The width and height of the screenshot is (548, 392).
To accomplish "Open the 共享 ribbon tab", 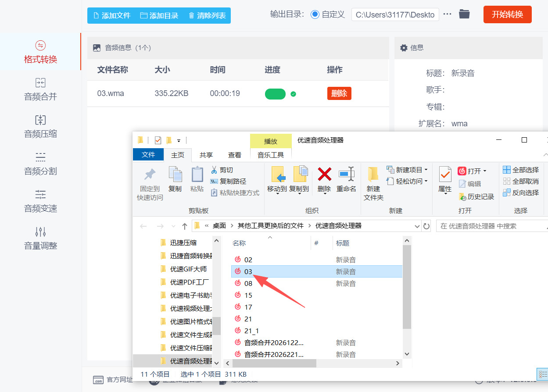I will tap(206, 155).
